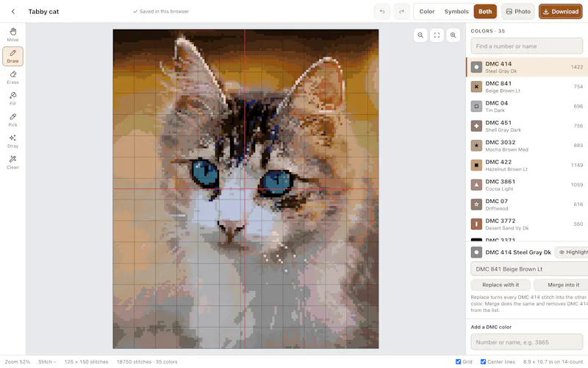This screenshot has height=368, width=588.
Task: Select the Draw pencil tool
Action: 12,57
